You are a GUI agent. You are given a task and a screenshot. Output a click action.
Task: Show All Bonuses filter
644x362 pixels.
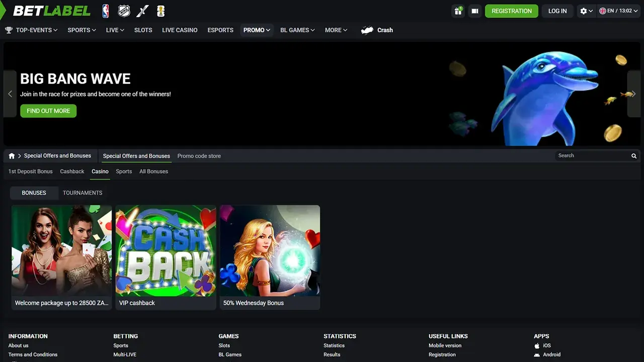pos(153,171)
